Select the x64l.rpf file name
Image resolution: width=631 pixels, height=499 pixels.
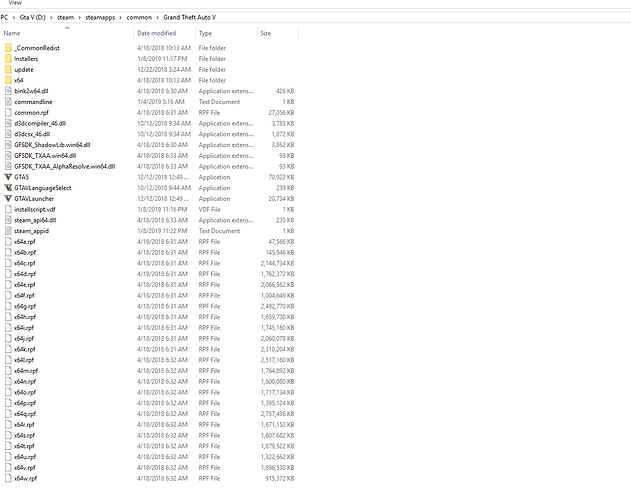coord(24,360)
